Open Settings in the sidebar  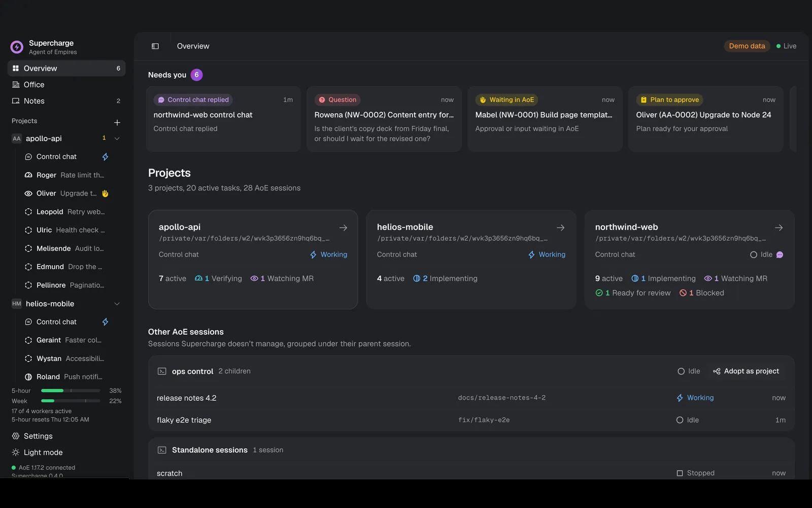(x=66, y=436)
